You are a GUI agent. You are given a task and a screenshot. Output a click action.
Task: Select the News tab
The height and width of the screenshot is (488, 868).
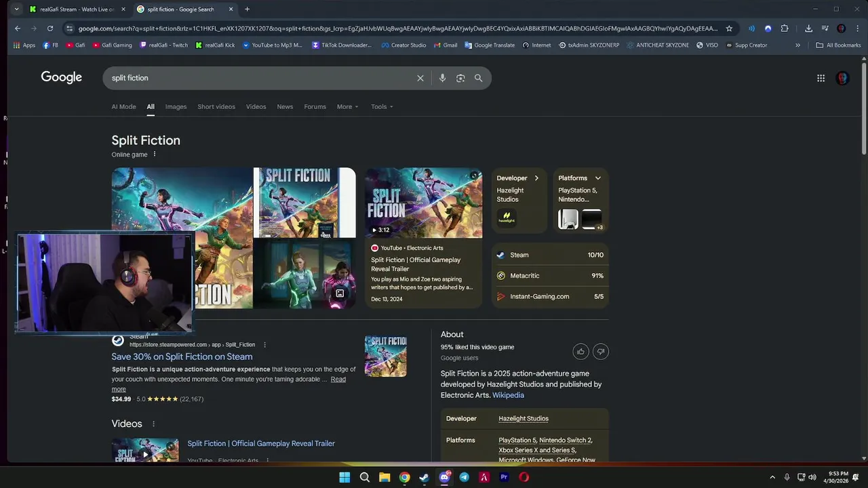(285, 106)
